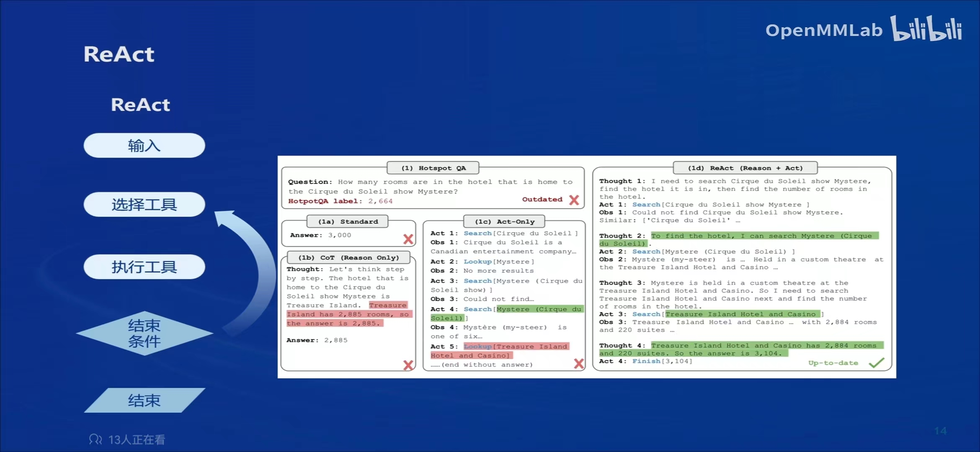Select the (1) Hotspot QA header
Image resolution: width=980 pixels, height=452 pixels.
[433, 168]
